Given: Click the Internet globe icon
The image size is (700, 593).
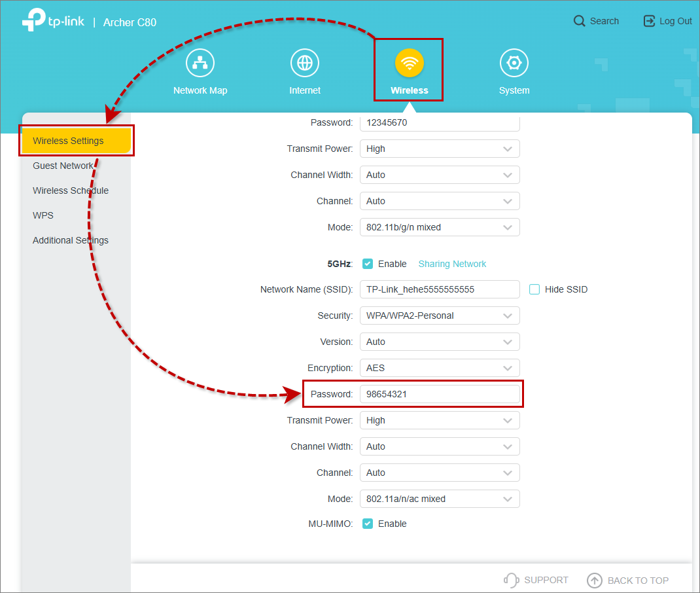Looking at the screenshot, I should click(304, 63).
